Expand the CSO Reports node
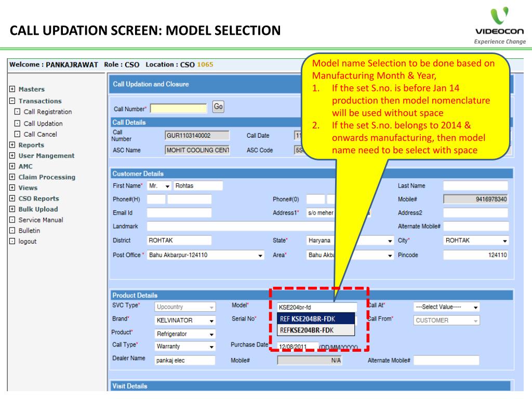Image resolution: width=532 pixels, height=399 pixels. [x=12, y=198]
